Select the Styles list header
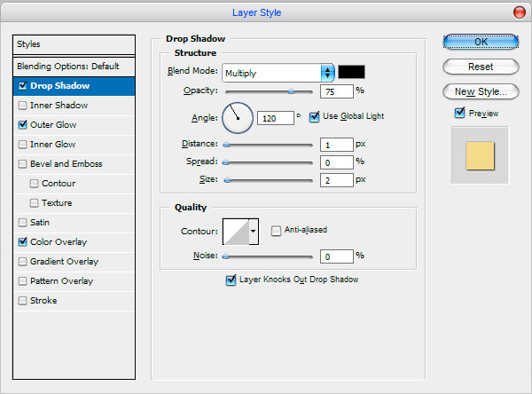This screenshot has width=532, height=394. click(74, 44)
